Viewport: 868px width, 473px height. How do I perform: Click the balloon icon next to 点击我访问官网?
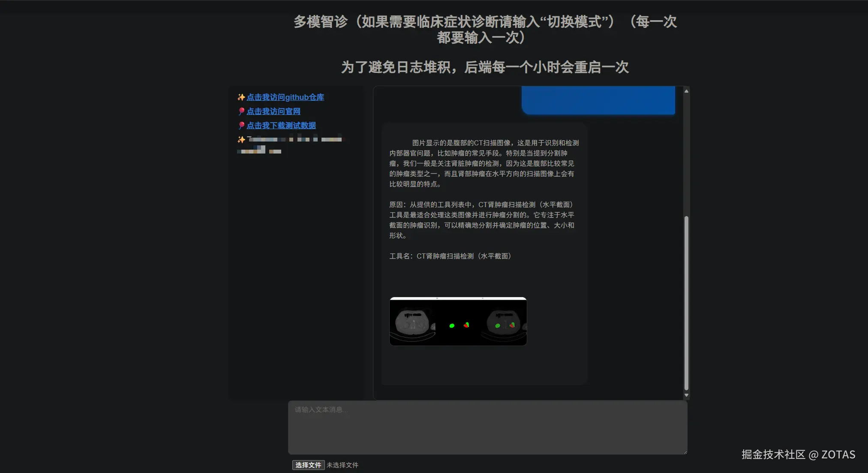click(x=242, y=111)
